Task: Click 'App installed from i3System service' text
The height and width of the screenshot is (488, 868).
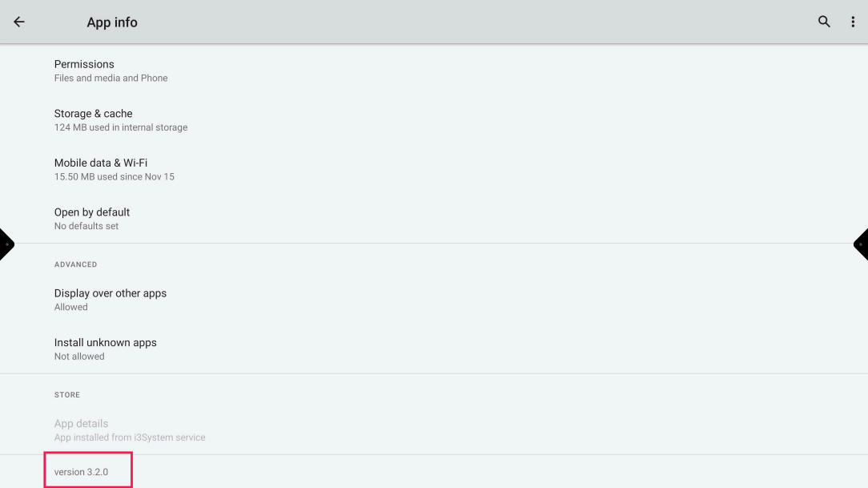Action: click(130, 438)
